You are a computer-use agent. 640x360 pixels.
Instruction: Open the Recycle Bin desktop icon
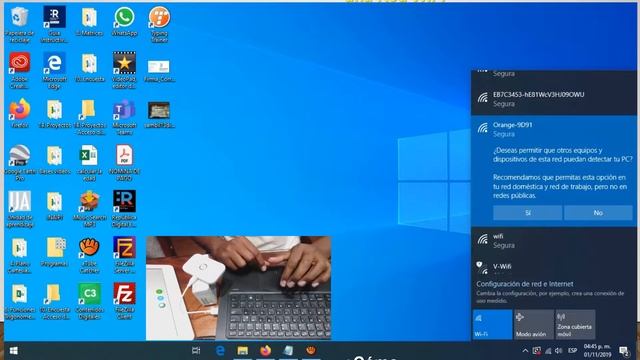pyautogui.click(x=19, y=24)
